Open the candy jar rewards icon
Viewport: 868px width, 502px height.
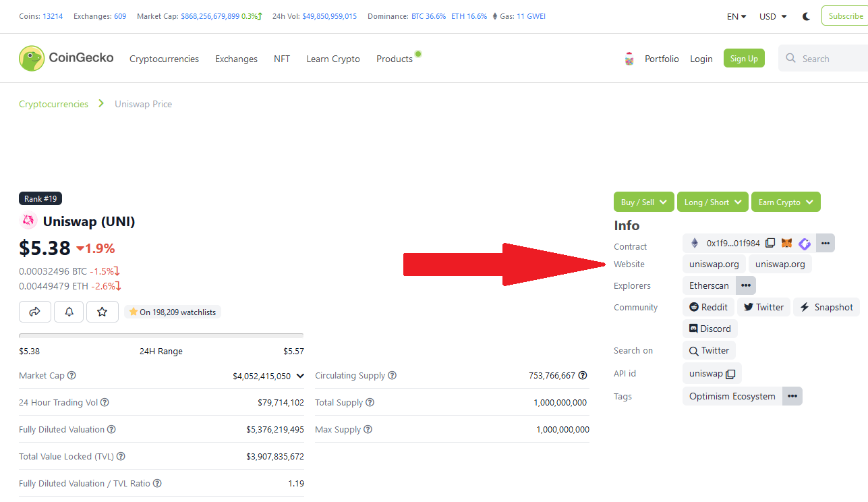(629, 59)
